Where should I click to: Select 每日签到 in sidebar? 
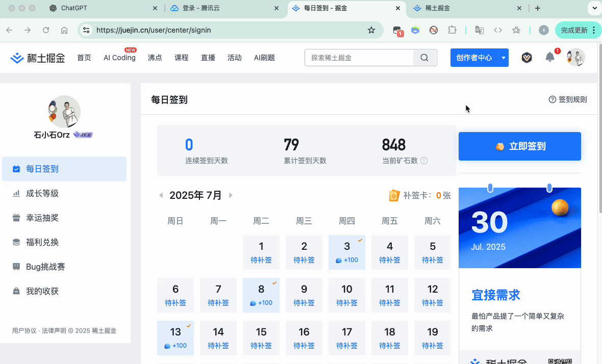pyautogui.click(x=64, y=169)
